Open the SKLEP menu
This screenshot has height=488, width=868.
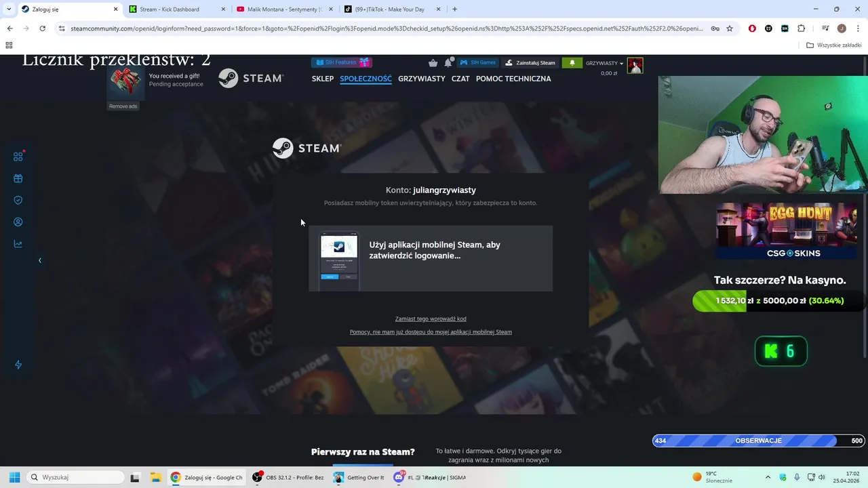point(323,79)
